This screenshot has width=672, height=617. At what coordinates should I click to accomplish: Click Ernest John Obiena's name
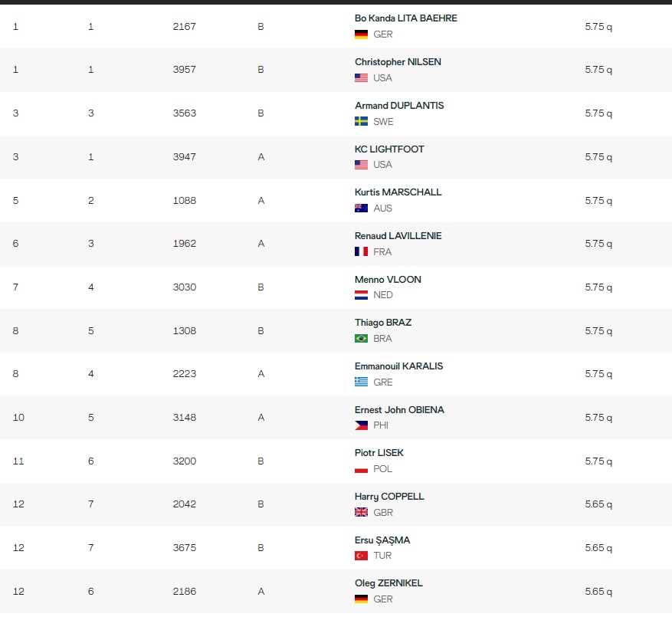399,410
